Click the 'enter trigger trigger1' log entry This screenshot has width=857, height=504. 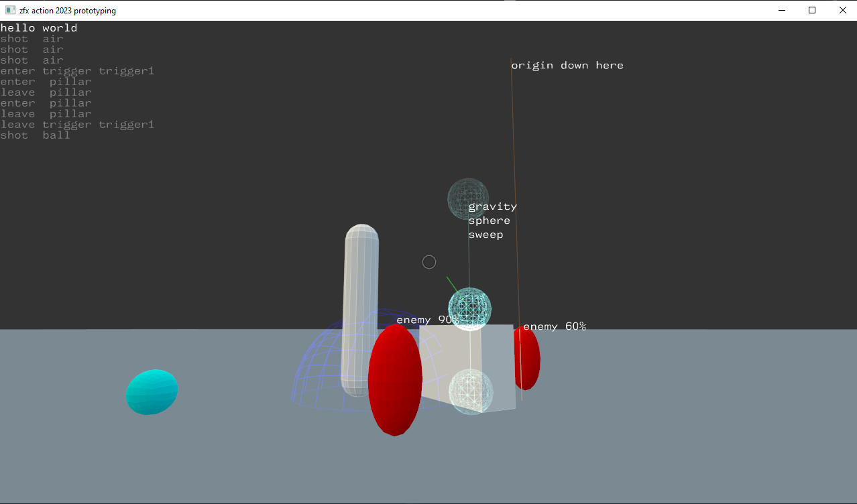[x=77, y=71]
